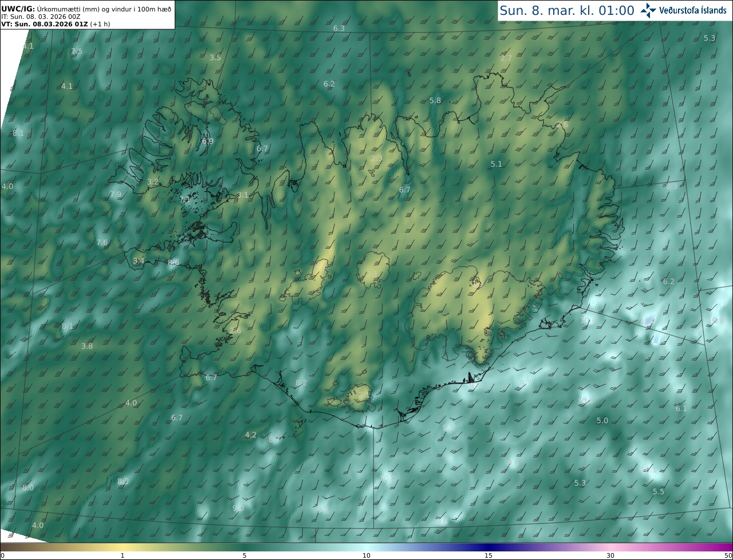This screenshot has width=733, height=560.
Task: Click the map value '9.0'
Action: (238, 508)
